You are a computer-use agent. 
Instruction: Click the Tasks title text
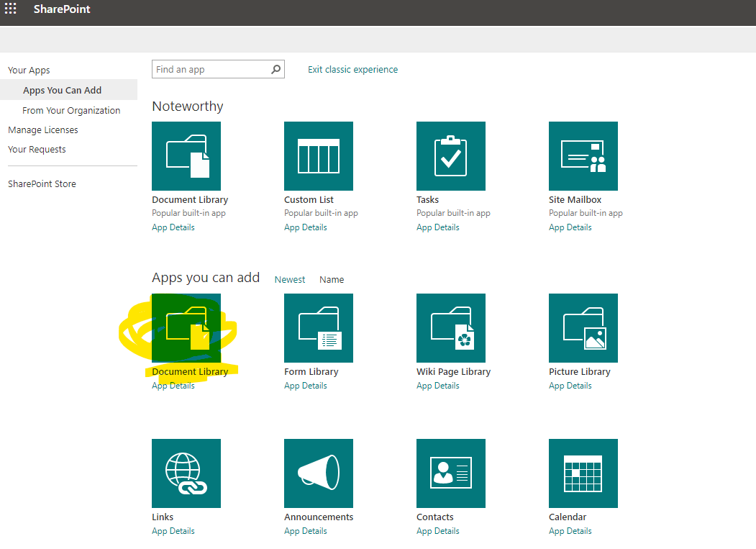(x=428, y=200)
